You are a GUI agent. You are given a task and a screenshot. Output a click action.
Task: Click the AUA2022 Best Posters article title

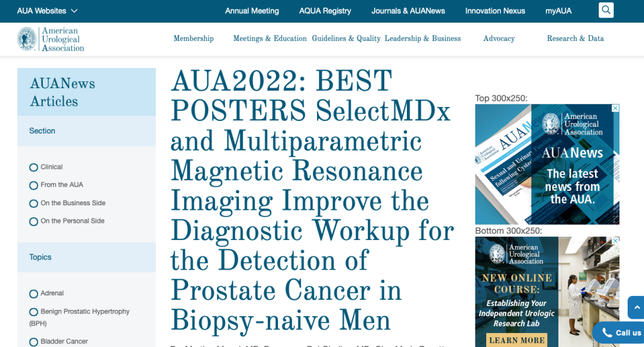pyautogui.click(x=312, y=201)
